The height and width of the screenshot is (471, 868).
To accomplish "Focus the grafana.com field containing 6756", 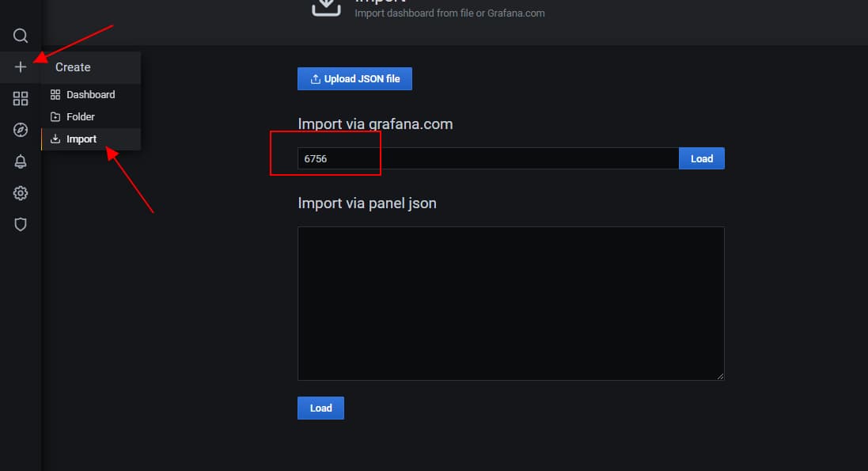I will point(487,158).
